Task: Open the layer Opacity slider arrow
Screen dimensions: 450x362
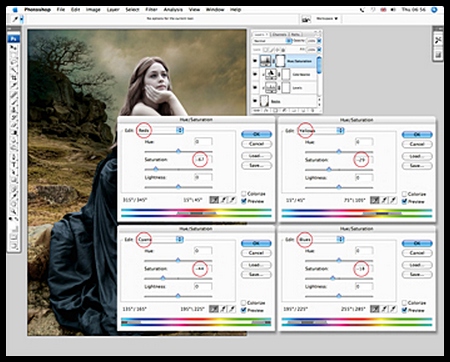Action: [319, 41]
